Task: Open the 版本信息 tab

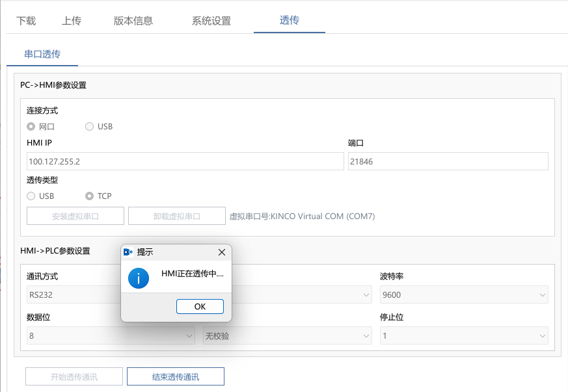Action: click(133, 21)
